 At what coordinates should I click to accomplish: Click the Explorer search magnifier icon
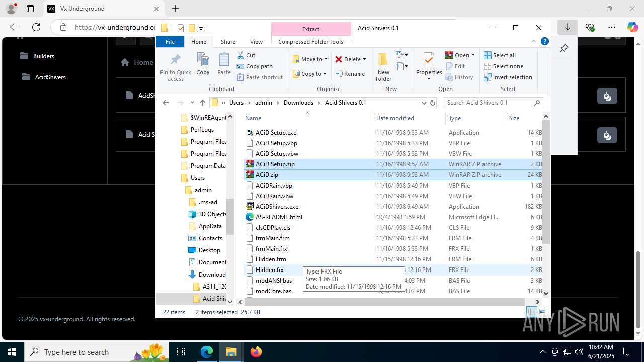pyautogui.click(x=537, y=103)
